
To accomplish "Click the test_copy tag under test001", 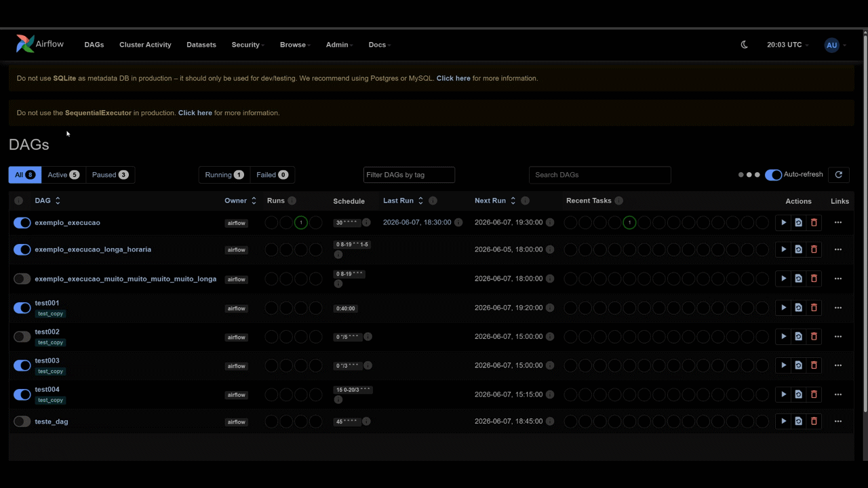I will [x=51, y=314].
